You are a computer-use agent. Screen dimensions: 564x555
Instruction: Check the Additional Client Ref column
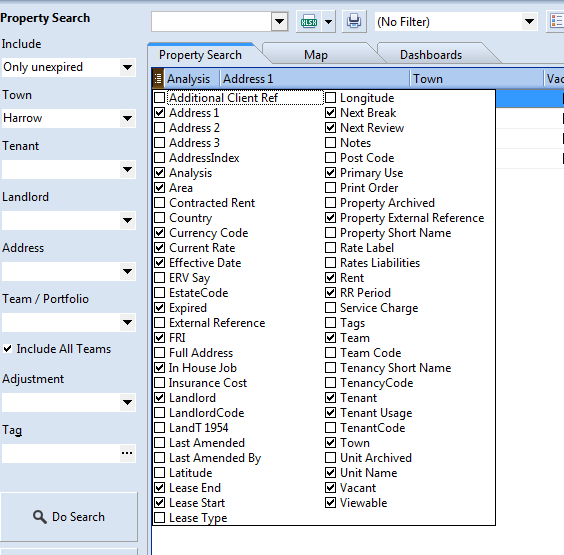click(160, 97)
